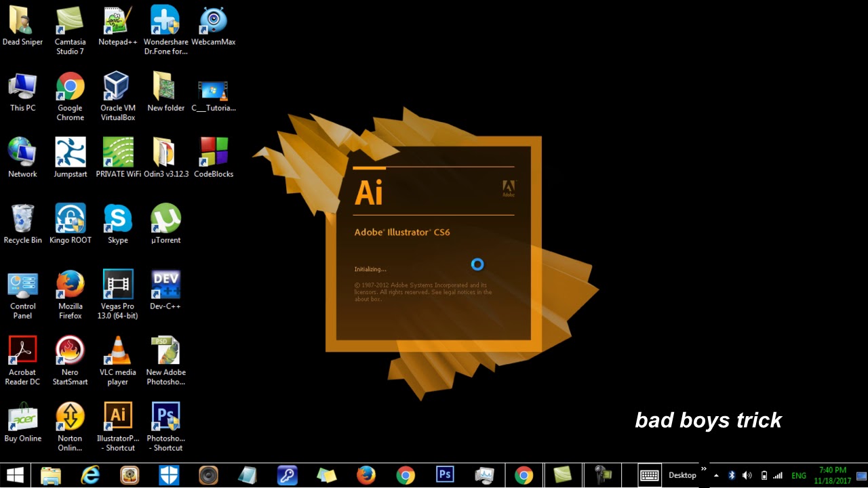The width and height of the screenshot is (868, 488).
Task: Select the Dev-C++ desktop shortcut
Action: point(165,290)
